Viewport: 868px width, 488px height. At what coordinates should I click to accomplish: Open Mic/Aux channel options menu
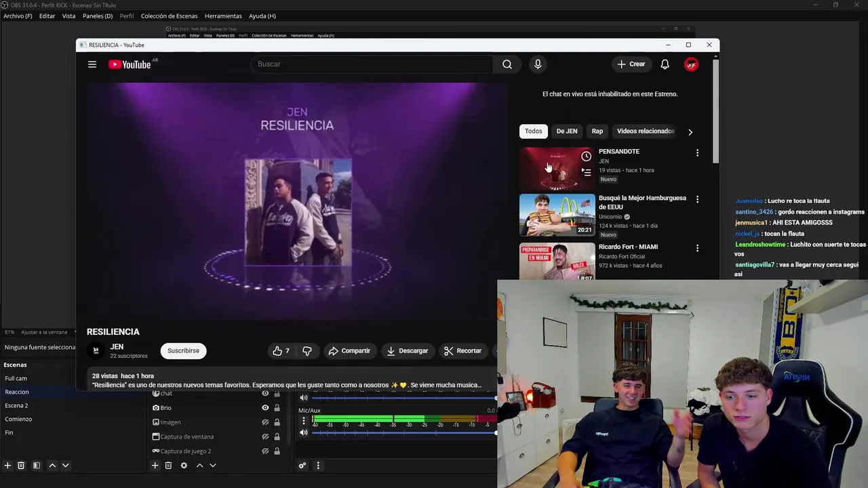coord(304,421)
